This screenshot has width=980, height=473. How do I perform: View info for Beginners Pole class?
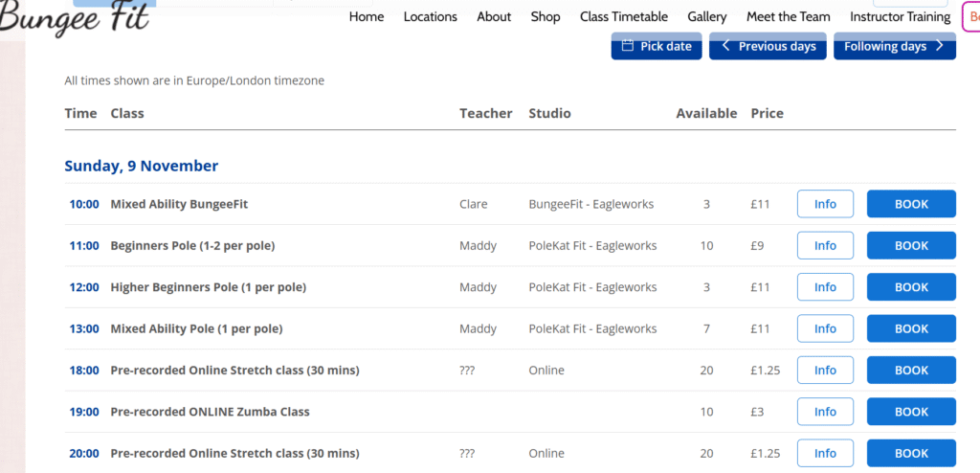point(825,245)
